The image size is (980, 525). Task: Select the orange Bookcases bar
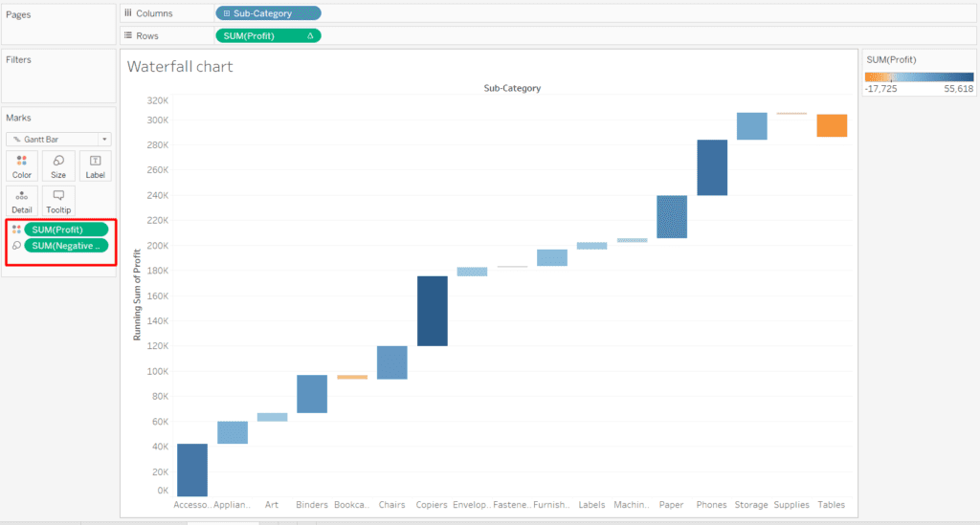coord(352,377)
